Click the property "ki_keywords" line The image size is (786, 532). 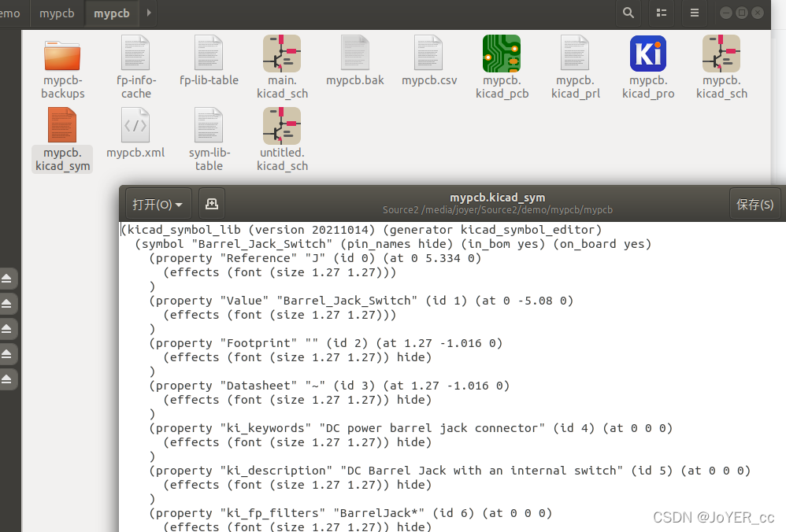(x=410, y=428)
